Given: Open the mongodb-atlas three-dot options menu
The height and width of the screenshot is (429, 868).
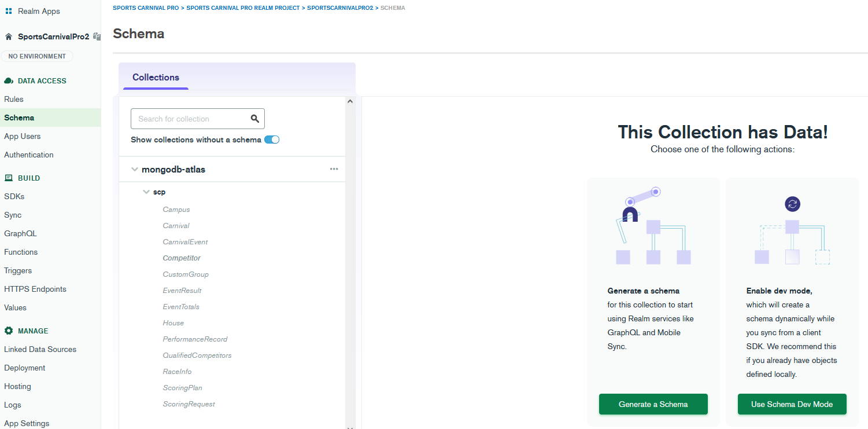Looking at the screenshot, I should pyautogui.click(x=334, y=169).
